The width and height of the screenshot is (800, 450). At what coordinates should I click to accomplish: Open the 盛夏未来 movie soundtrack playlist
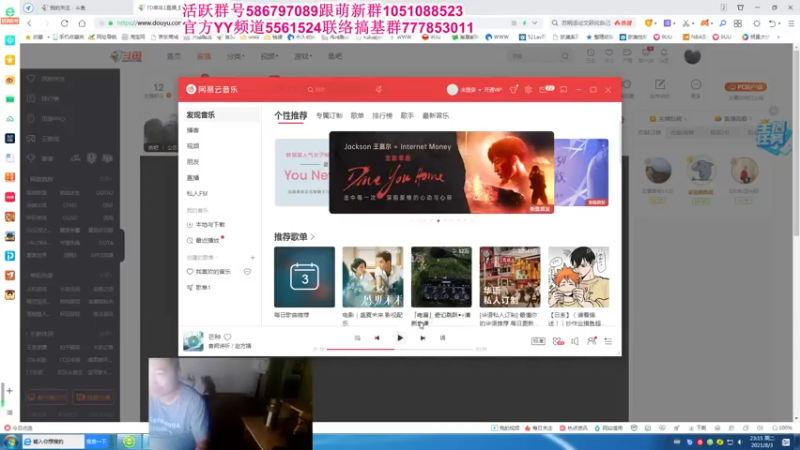point(373,277)
